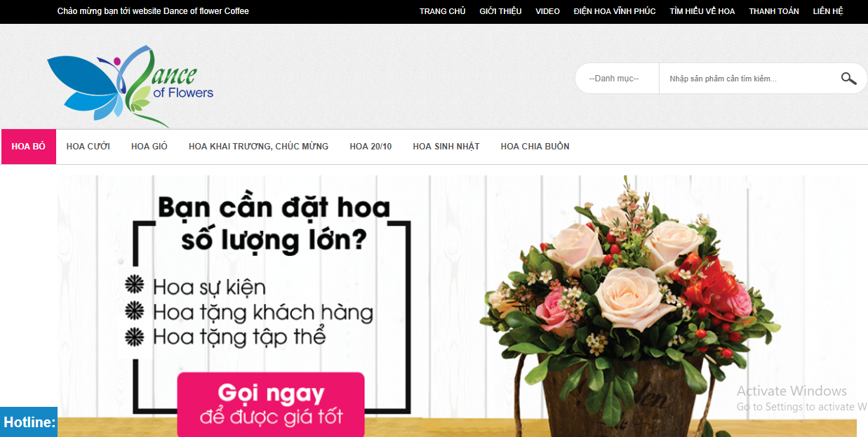The image size is (868, 437).
Task: Open TÌM HIỂU VỀ HOA page
Action: coord(702,11)
